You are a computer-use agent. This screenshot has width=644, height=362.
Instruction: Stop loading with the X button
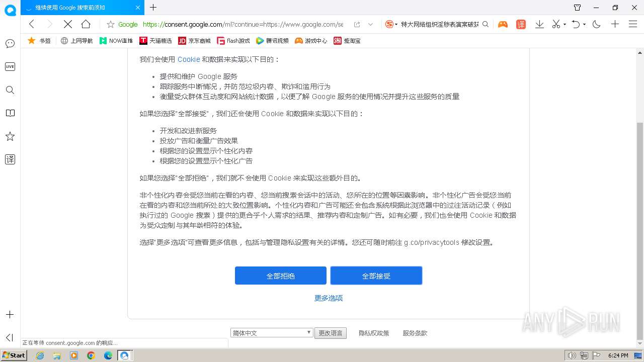(68, 24)
